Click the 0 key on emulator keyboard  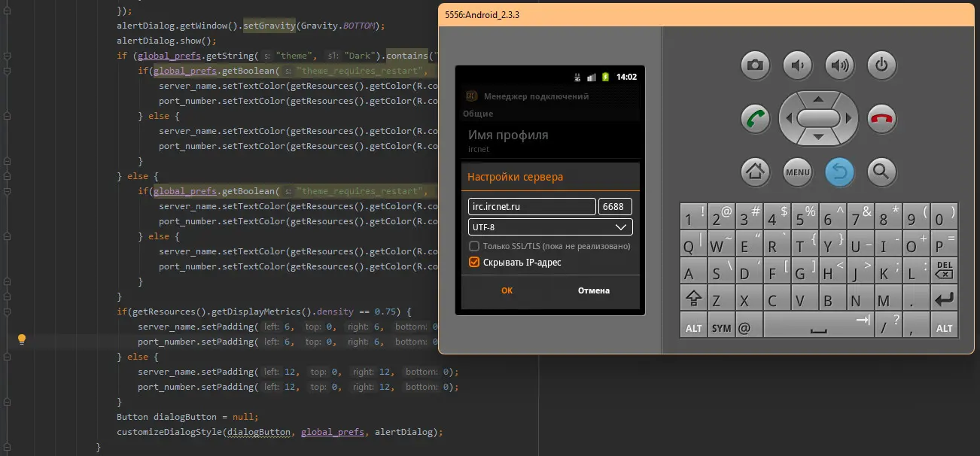pyautogui.click(x=944, y=216)
